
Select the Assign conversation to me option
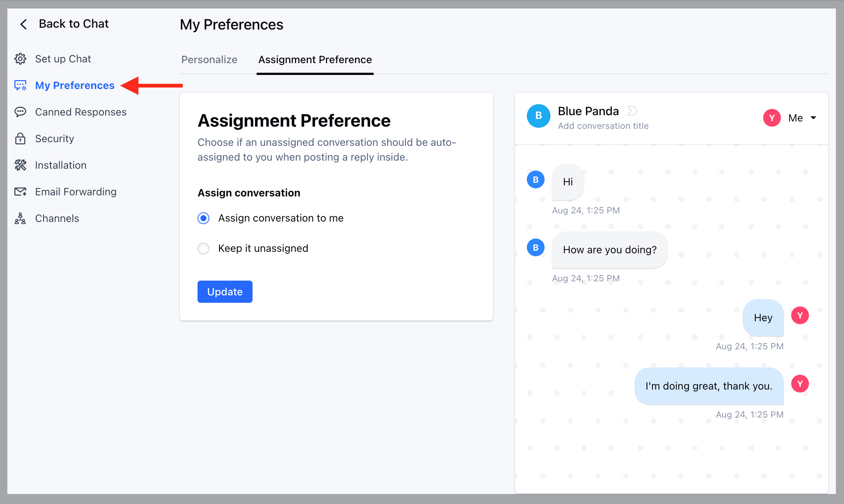point(203,218)
